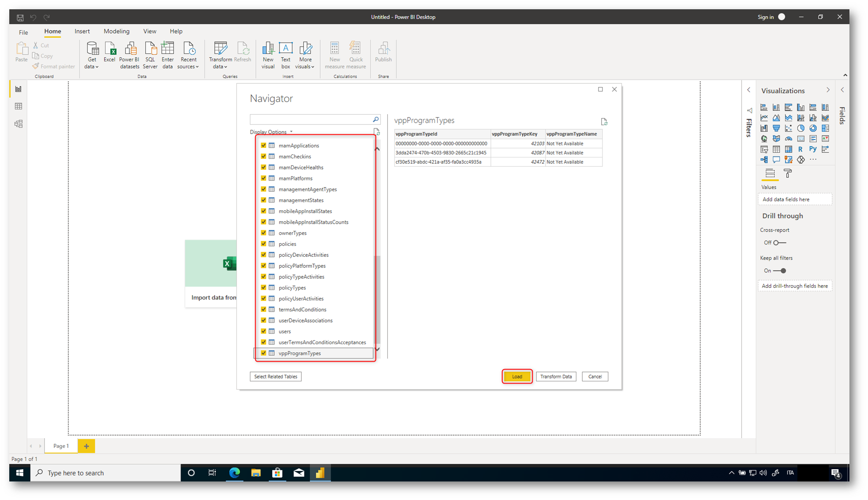Toggle the vppProgramTypes checkbox
The width and height of the screenshot is (868, 500).
[x=264, y=353]
